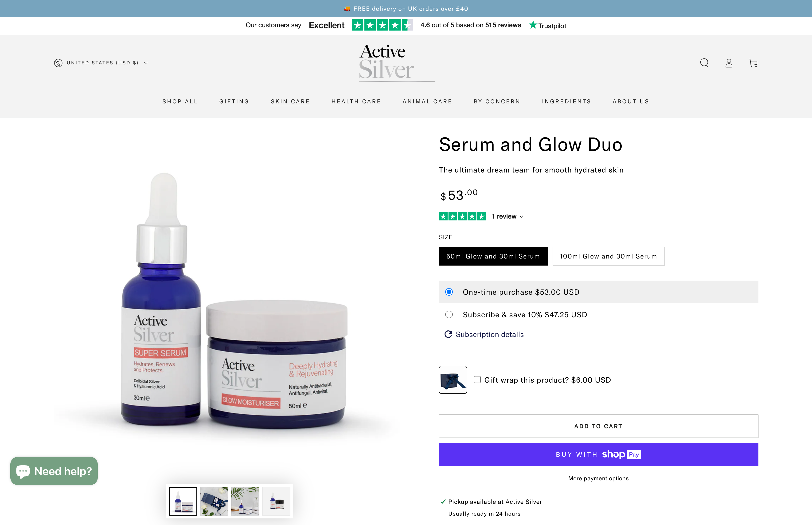Click the Trustpilot logo
Viewport: 812px width, 525px height.
548,25
